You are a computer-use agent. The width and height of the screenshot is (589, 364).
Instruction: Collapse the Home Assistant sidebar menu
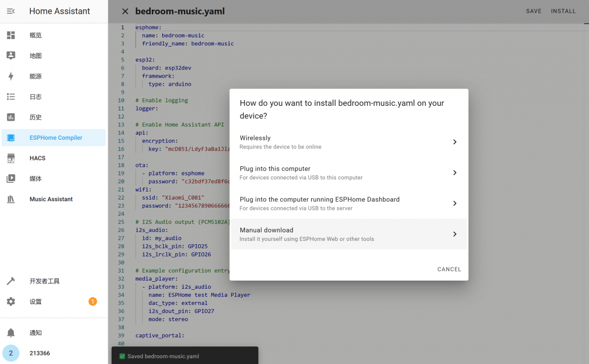coord(11,11)
